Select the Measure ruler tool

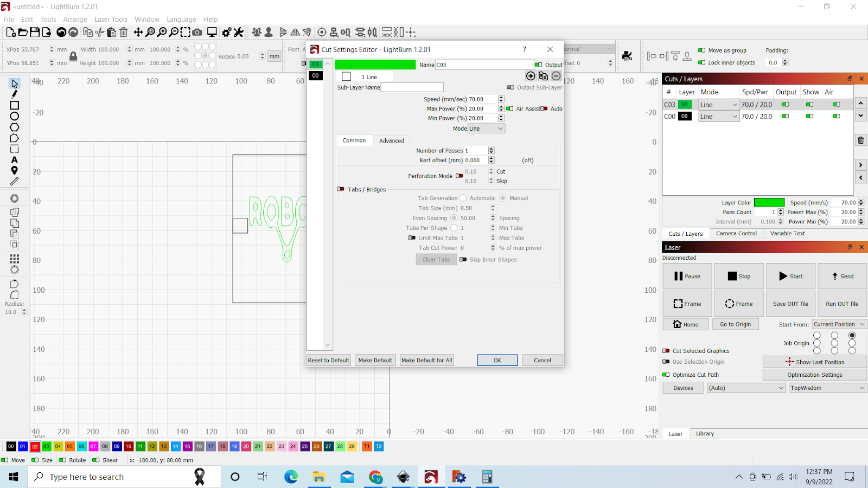click(x=15, y=181)
